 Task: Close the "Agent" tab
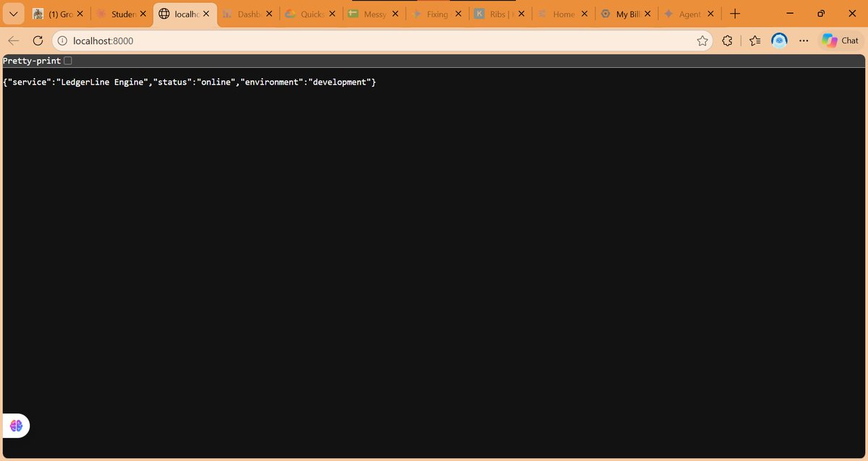(710, 14)
